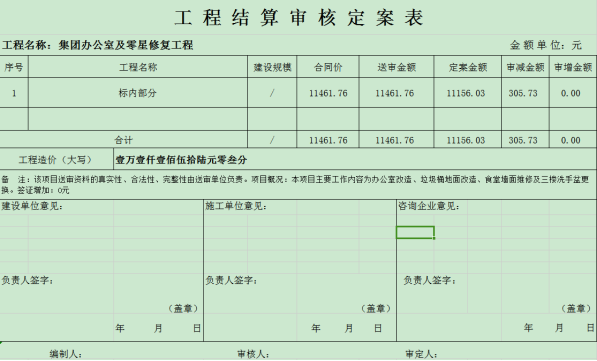597x361 pixels.
Task: Click the 编制人 label
Action: [66, 354]
